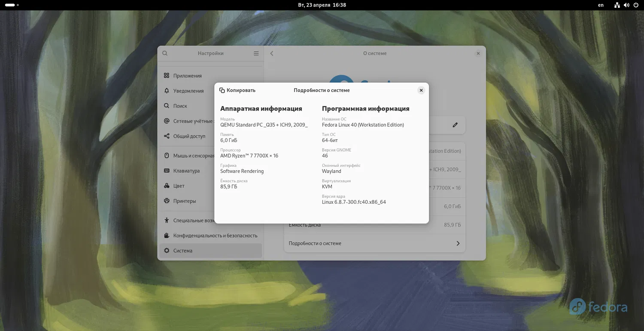Click the hand icon for Конфиденциальность и безопасность

[167, 236]
